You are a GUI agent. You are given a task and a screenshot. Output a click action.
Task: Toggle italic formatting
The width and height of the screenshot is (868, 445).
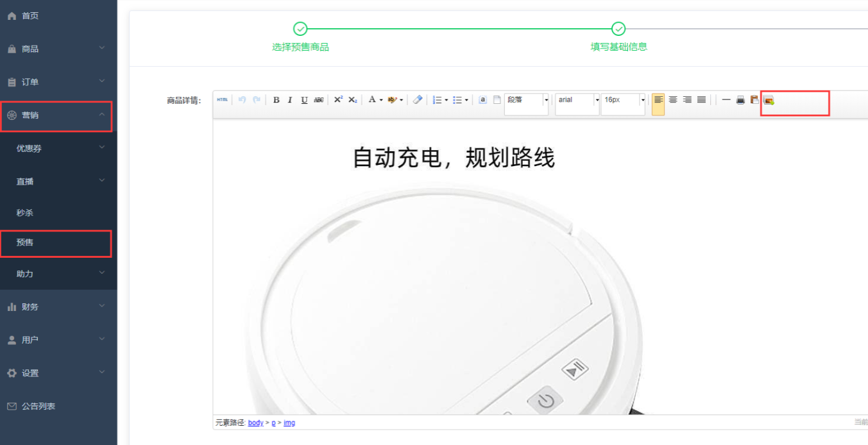(290, 100)
